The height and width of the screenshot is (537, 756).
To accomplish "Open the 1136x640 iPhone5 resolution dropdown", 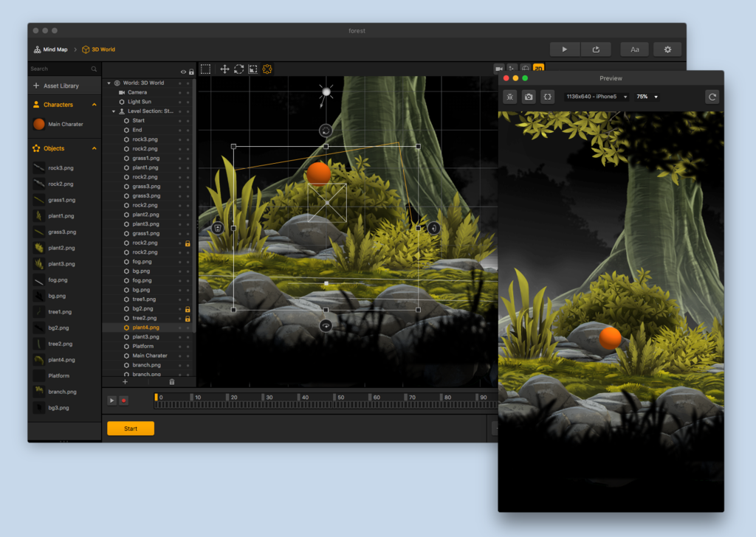I will point(597,97).
